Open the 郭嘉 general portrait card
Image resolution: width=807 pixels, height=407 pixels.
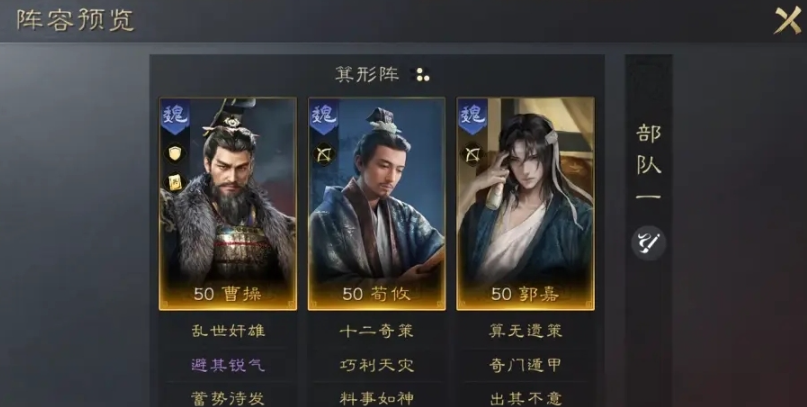point(525,204)
